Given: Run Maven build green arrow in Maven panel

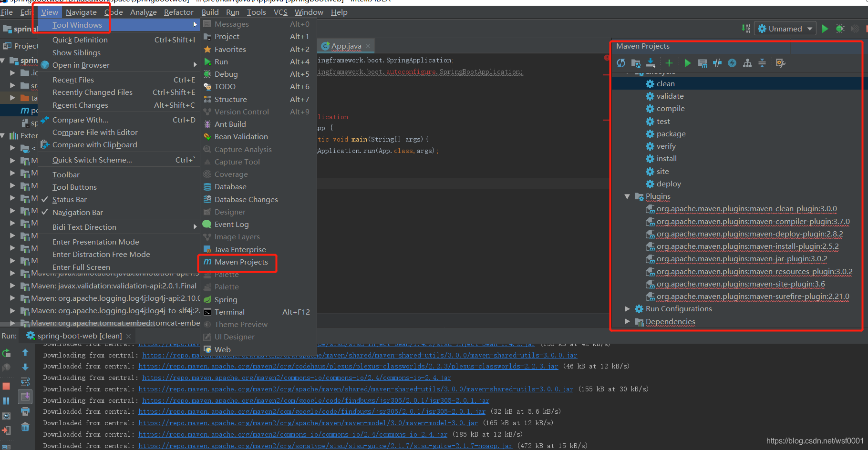Looking at the screenshot, I should (x=687, y=63).
